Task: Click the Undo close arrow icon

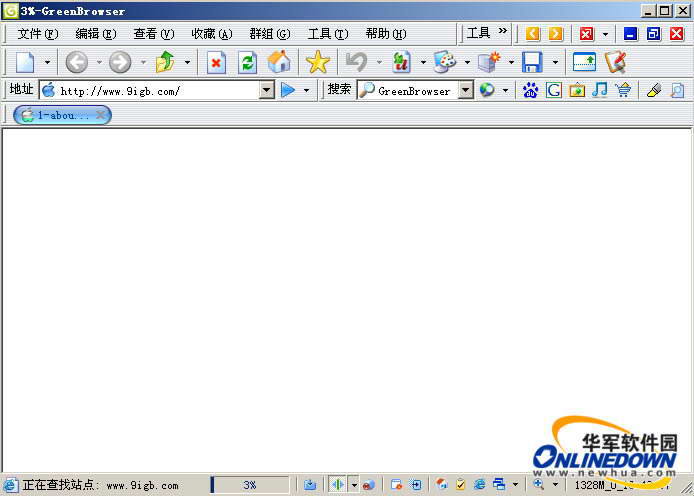Action: 357,62
